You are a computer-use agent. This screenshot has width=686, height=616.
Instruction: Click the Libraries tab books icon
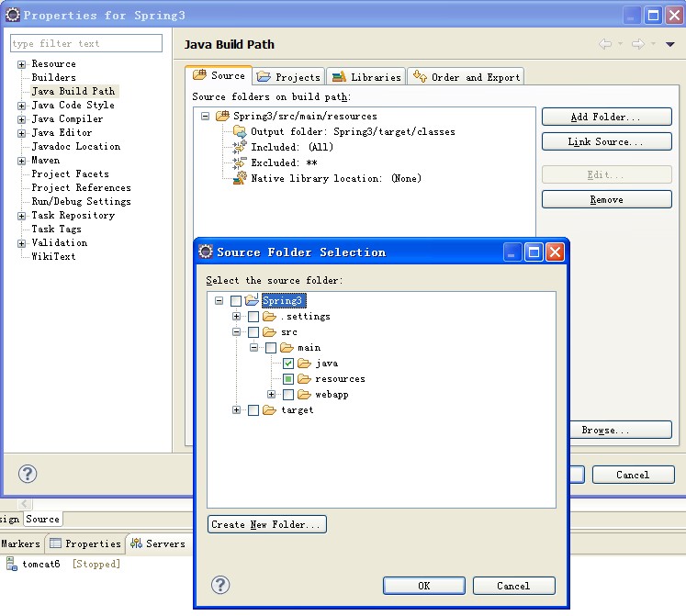(339, 77)
